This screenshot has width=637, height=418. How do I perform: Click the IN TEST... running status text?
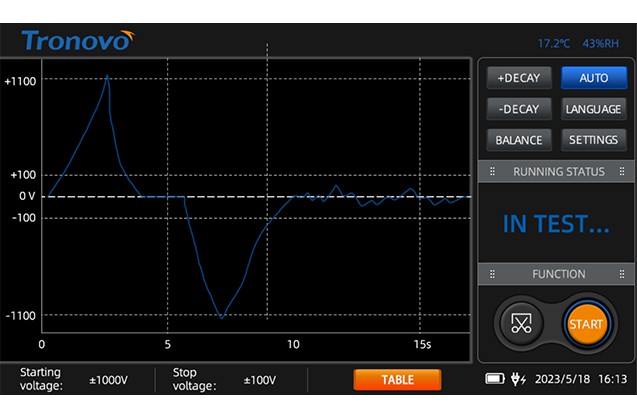555,225
